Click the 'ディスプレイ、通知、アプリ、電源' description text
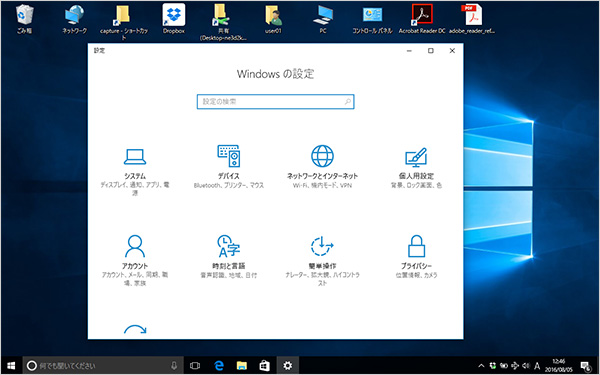This screenshot has height=375, width=600. [135, 189]
